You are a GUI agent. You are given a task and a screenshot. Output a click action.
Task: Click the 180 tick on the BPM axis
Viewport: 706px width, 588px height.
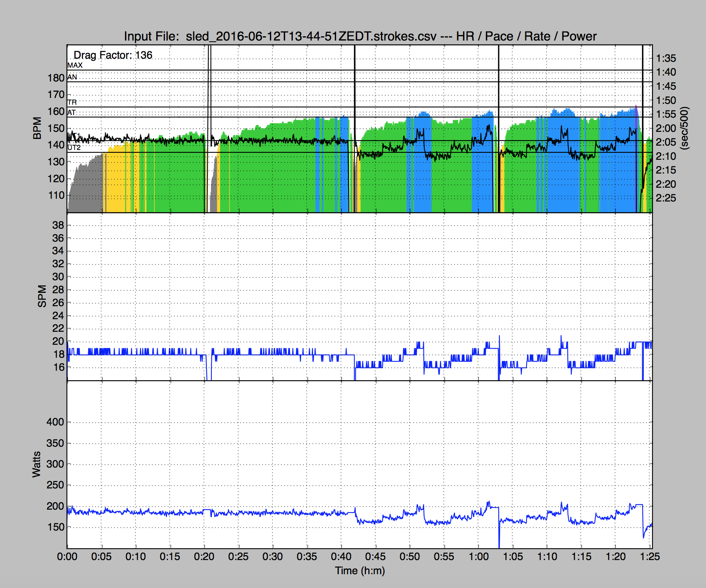(56, 78)
